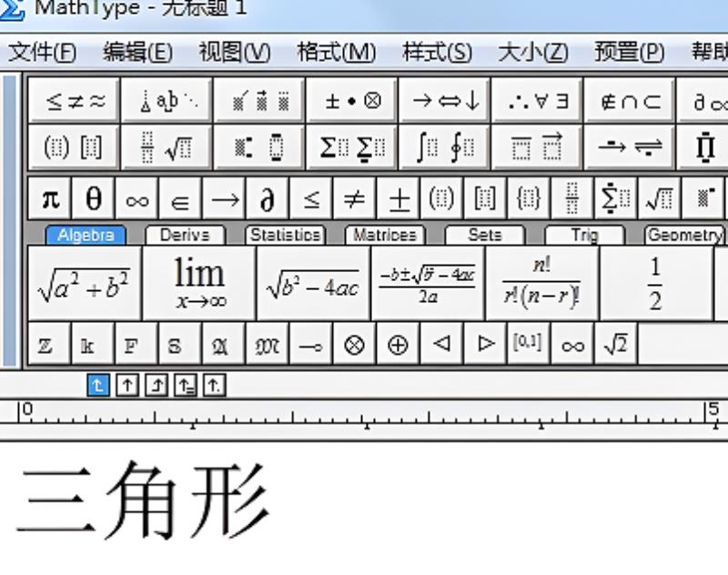Viewport: 728px width, 575px height.
Task: Insert the not-equal symbol
Action: (355, 198)
